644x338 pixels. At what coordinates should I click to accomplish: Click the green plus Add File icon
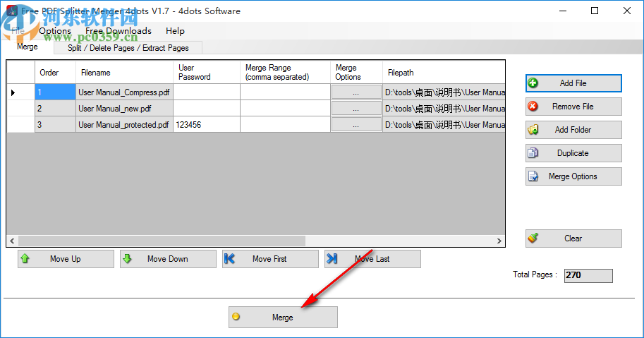coord(533,83)
